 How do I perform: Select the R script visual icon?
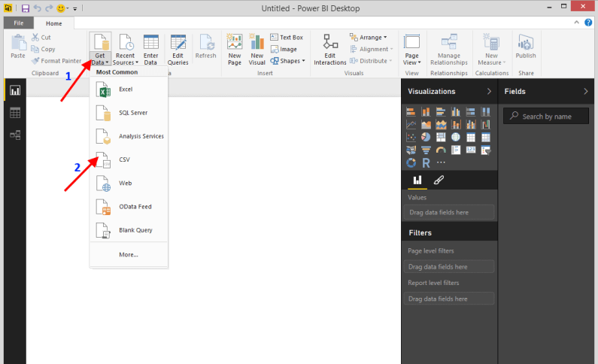(426, 162)
